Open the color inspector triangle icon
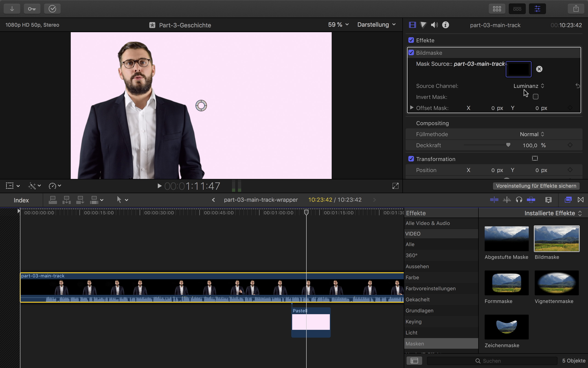This screenshot has width=588, height=368. (x=423, y=25)
